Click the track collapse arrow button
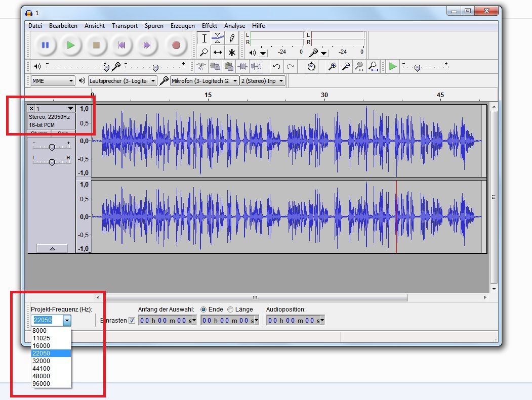Screen dimensions: 532x400 click(x=52, y=248)
